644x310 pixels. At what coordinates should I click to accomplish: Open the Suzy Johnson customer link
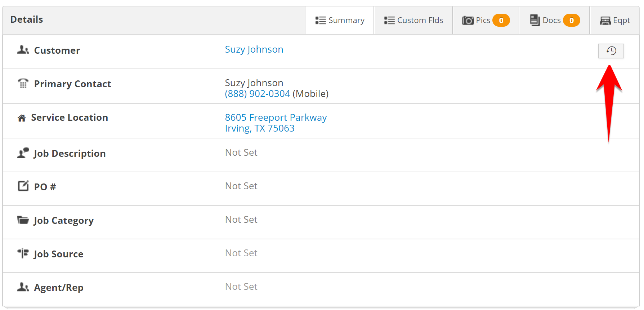pos(254,49)
